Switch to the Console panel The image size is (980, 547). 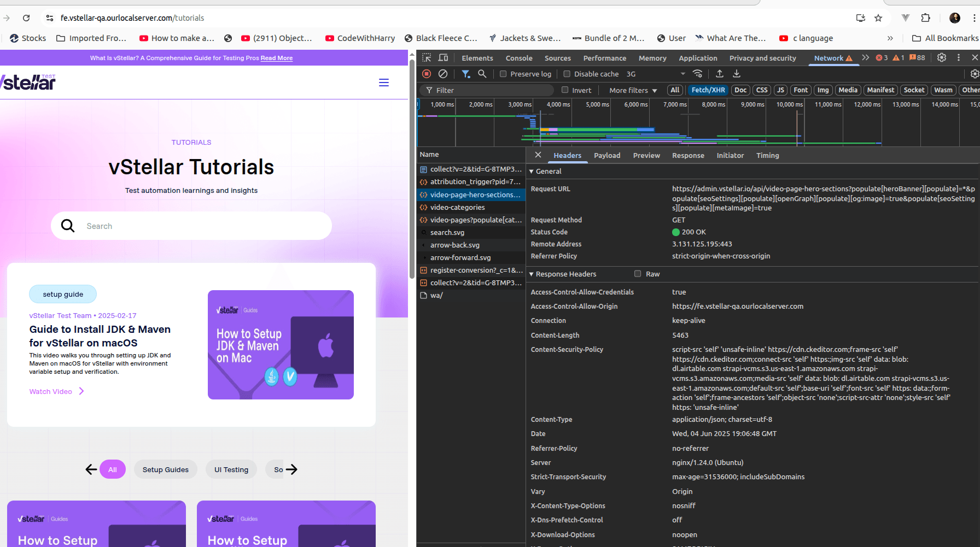pyautogui.click(x=519, y=58)
